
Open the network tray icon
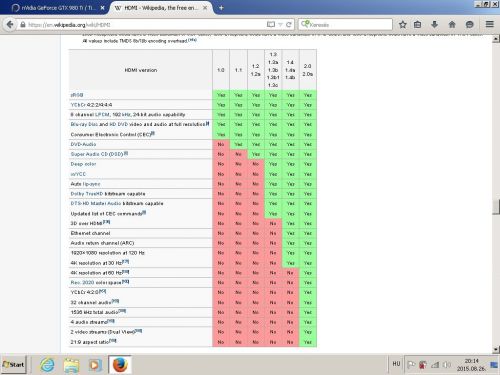click(x=435, y=365)
